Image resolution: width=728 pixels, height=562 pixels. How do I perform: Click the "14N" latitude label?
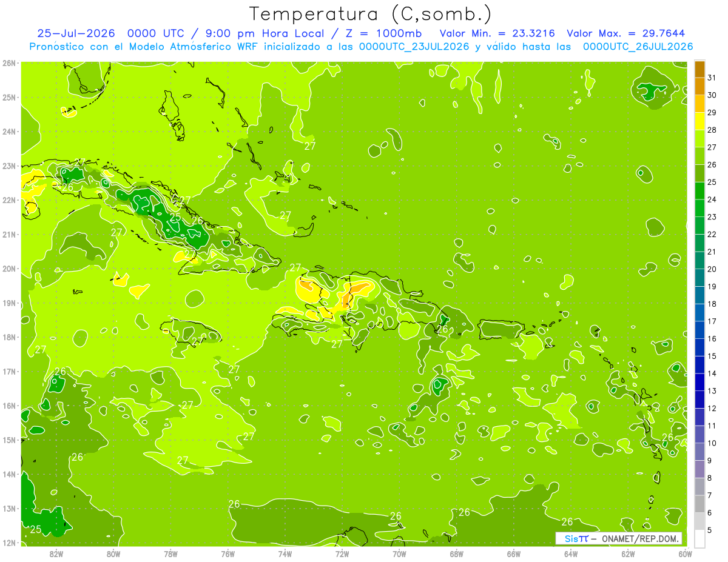tap(8, 474)
